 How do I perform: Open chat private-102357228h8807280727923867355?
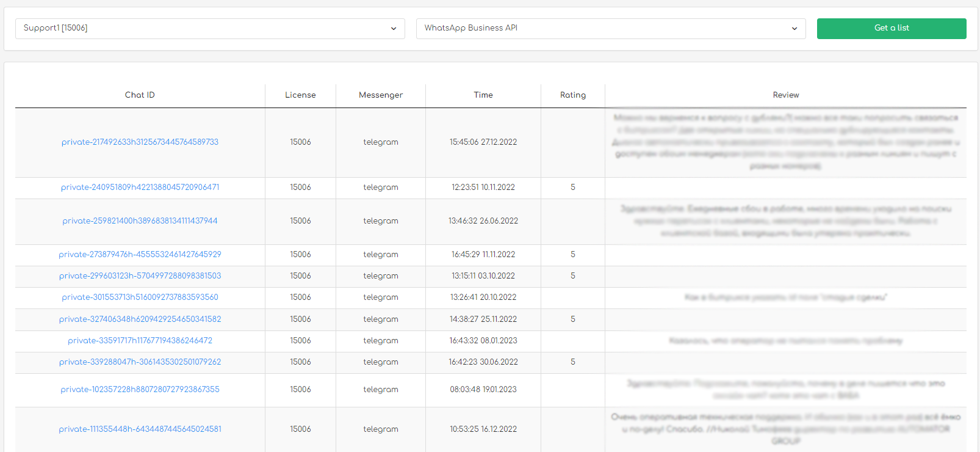click(x=140, y=390)
